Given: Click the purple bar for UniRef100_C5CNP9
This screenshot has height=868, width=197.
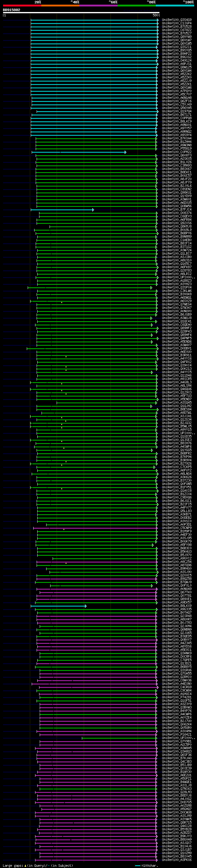Looking at the screenshot, I should click(96, 528).
